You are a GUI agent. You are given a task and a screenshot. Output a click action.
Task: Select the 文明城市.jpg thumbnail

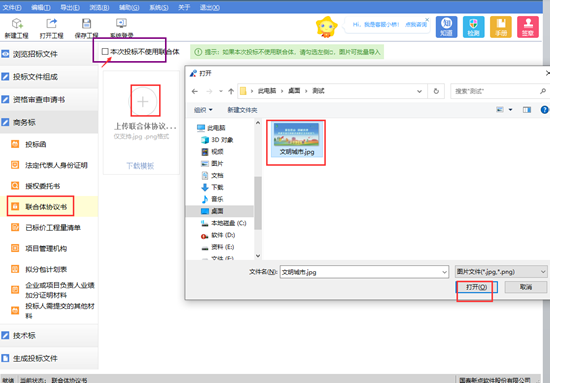point(296,139)
